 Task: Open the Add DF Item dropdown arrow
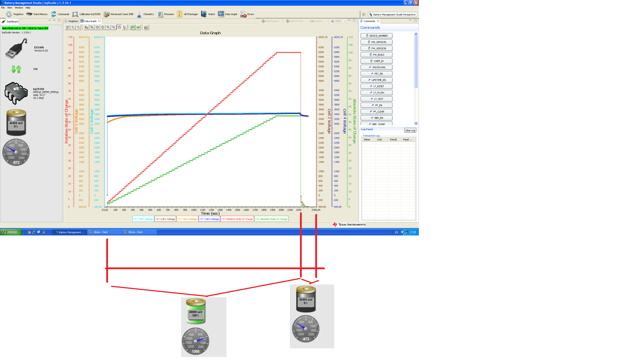307,21
